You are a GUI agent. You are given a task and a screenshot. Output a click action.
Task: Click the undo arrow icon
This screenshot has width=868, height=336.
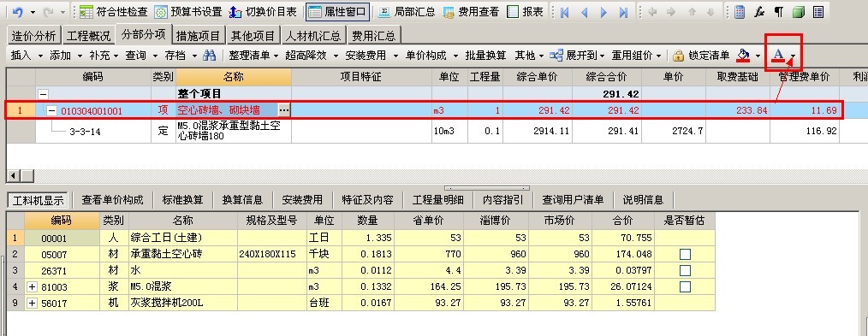pyautogui.click(x=18, y=12)
